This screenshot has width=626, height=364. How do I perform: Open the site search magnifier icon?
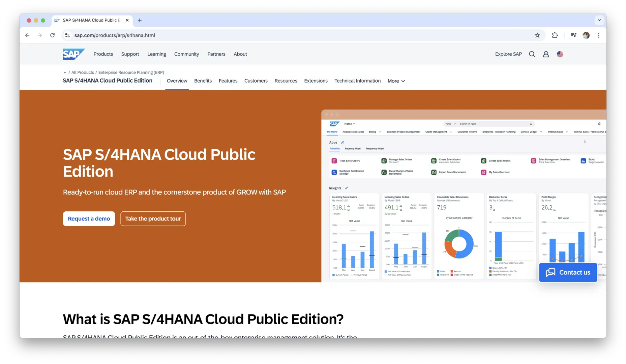click(x=532, y=54)
